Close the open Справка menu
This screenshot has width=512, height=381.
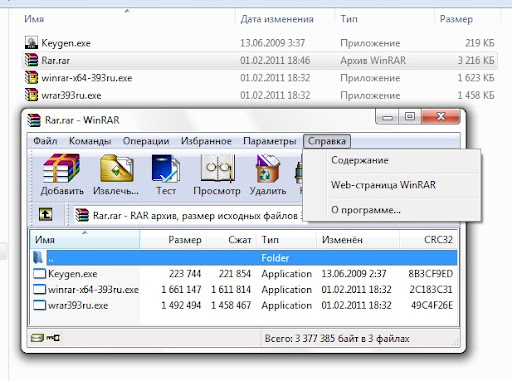click(327, 141)
